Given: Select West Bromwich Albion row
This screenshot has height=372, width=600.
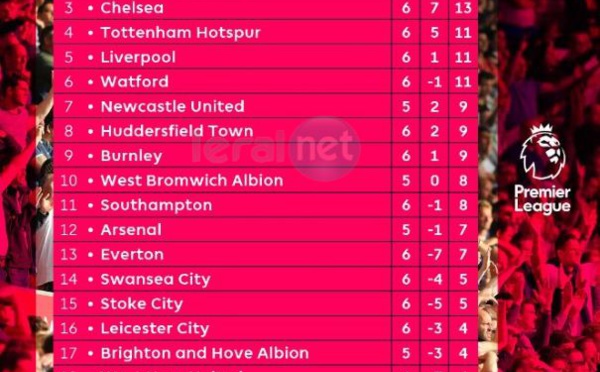Looking at the screenshot, I should coord(266,180).
